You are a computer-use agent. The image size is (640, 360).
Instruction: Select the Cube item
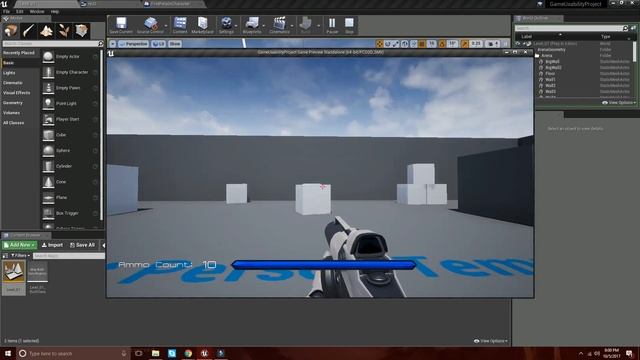(x=71, y=135)
